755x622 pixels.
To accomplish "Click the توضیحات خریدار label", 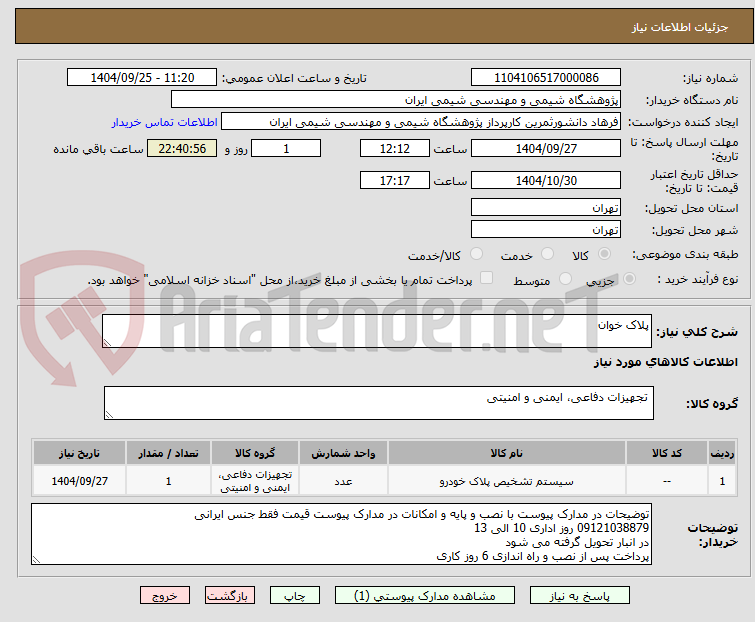I will [x=713, y=535].
